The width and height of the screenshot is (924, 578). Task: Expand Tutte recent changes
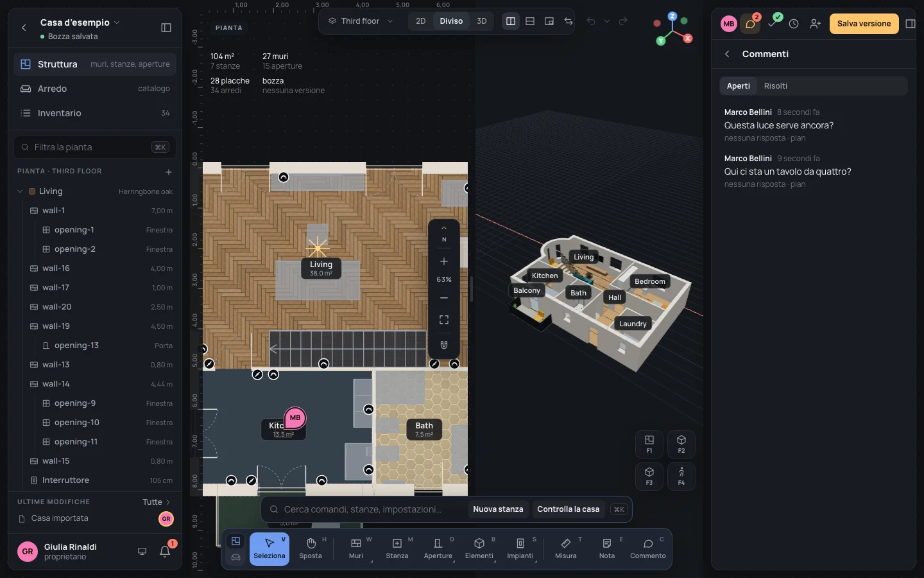(157, 502)
